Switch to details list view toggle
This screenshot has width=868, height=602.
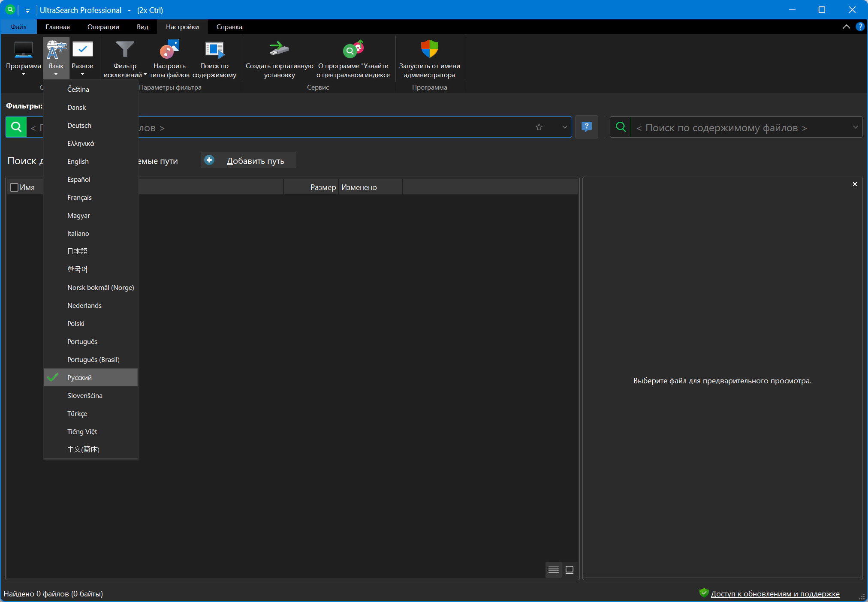point(553,570)
